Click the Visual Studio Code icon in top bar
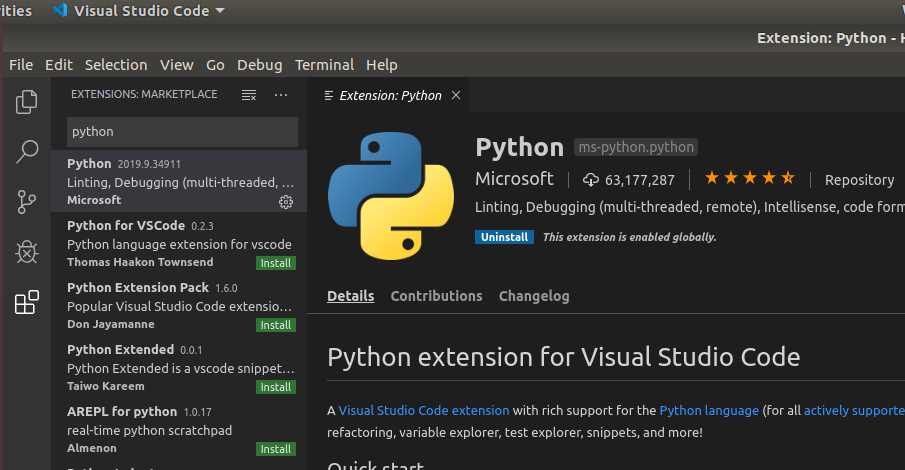The height and width of the screenshot is (470, 905). click(x=60, y=10)
